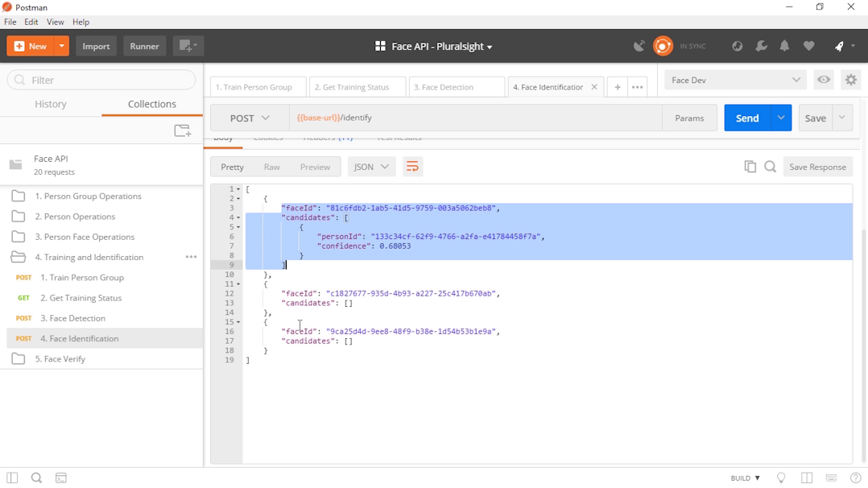
Task: Click the Interceptor satellite icon in header
Action: tap(639, 46)
